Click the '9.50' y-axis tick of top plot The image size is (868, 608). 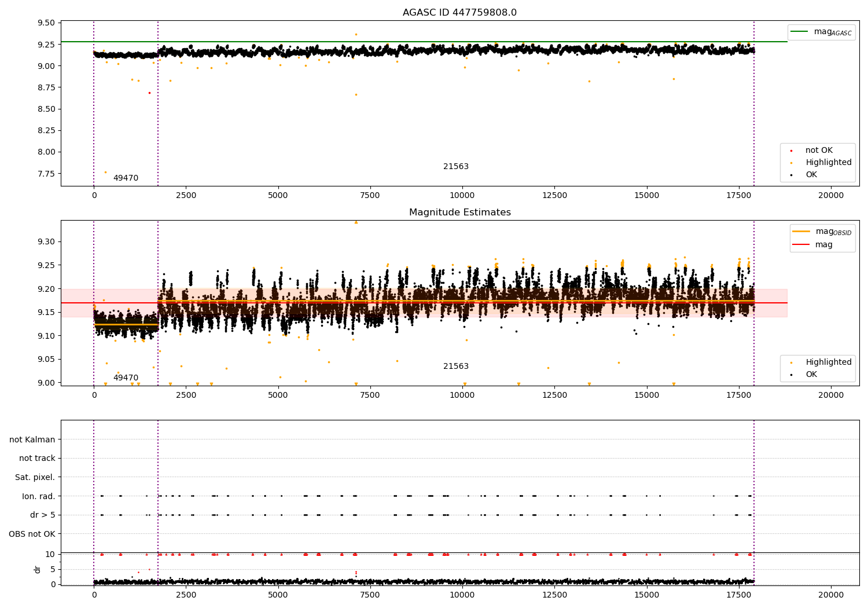[x=46, y=23]
